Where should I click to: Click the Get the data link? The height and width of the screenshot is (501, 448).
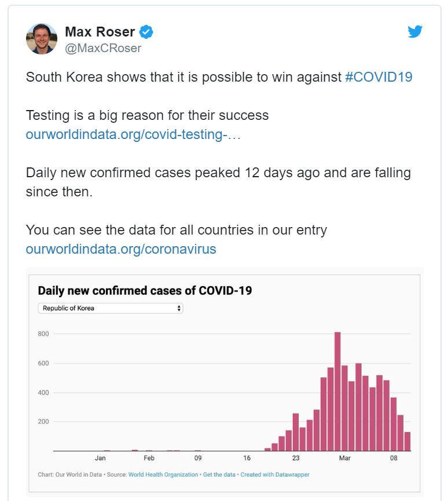click(x=219, y=474)
